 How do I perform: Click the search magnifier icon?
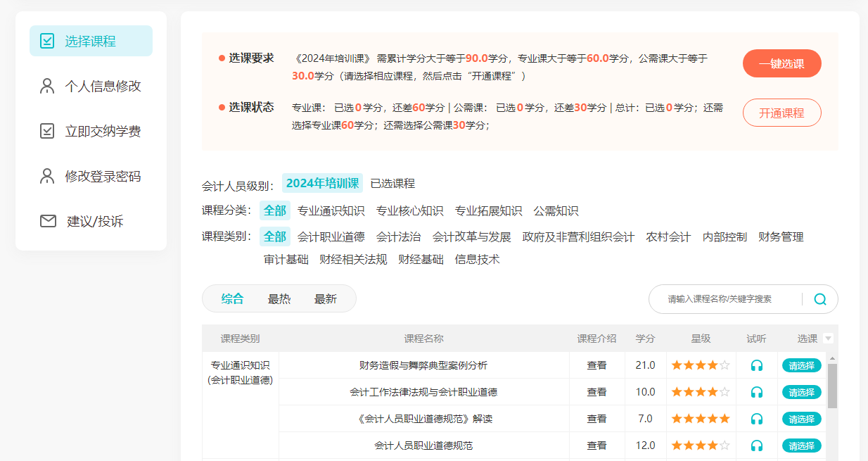pyautogui.click(x=819, y=299)
